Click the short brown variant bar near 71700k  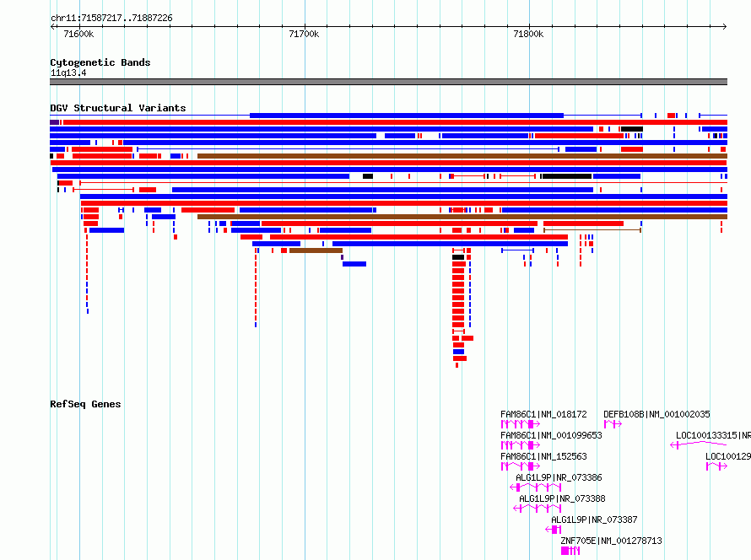tap(316, 250)
